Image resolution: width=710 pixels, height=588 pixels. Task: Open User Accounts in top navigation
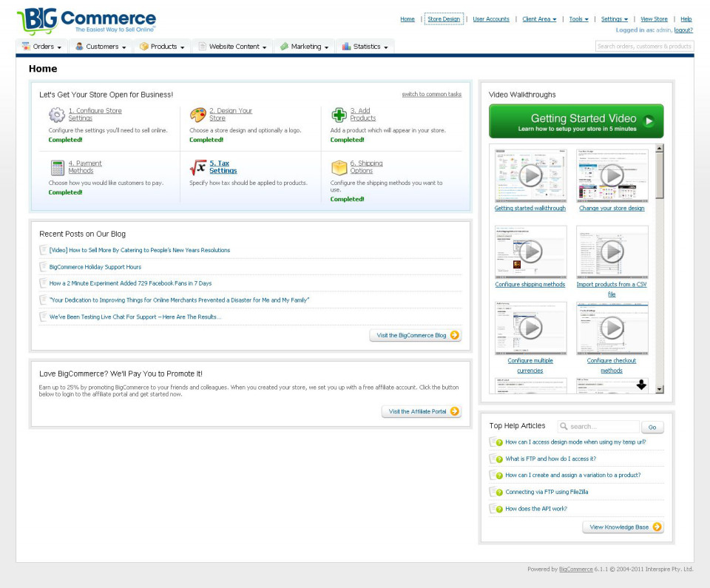coord(491,19)
